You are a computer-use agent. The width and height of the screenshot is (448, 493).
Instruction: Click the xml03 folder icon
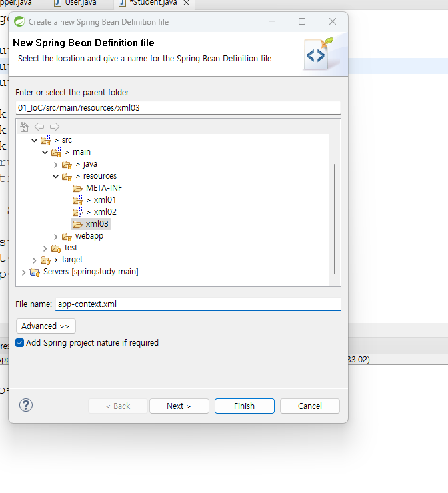pos(77,224)
